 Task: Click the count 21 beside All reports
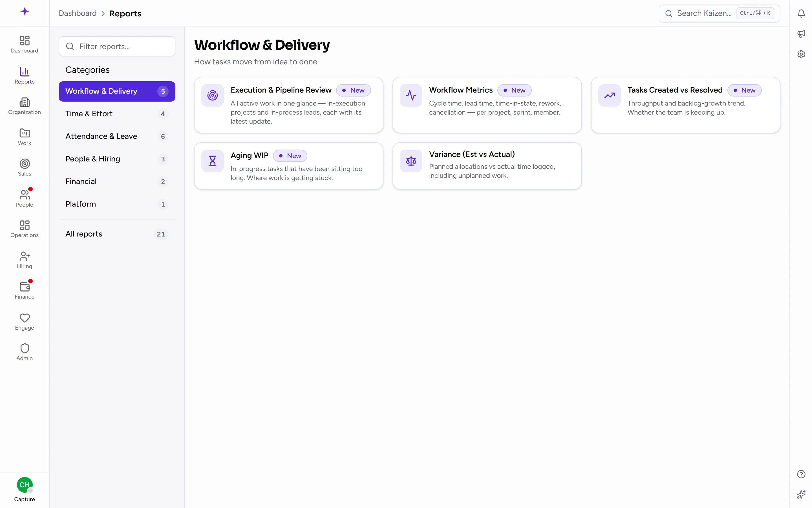[x=161, y=234]
